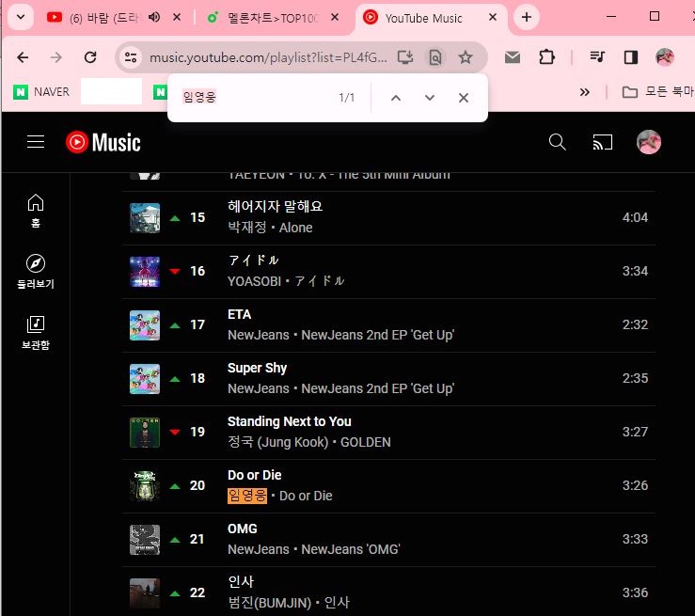The image size is (695, 616).
Task: Play Do or Die track thumbnail
Action: (x=145, y=485)
